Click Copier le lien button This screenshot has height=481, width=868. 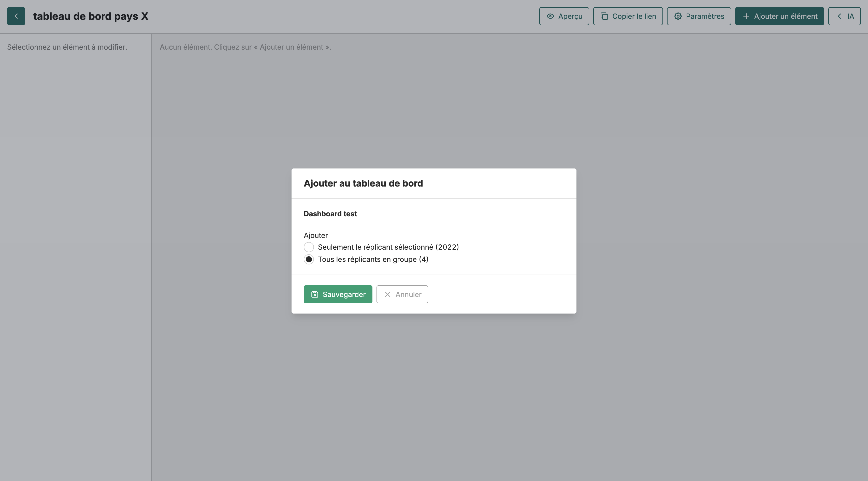point(628,16)
